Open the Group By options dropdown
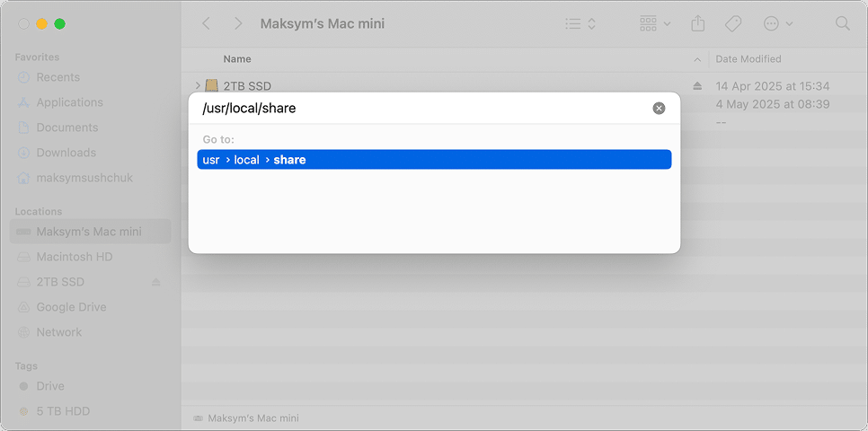The width and height of the screenshot is (868, 431). pyautogui.click(x=655, y=23)
